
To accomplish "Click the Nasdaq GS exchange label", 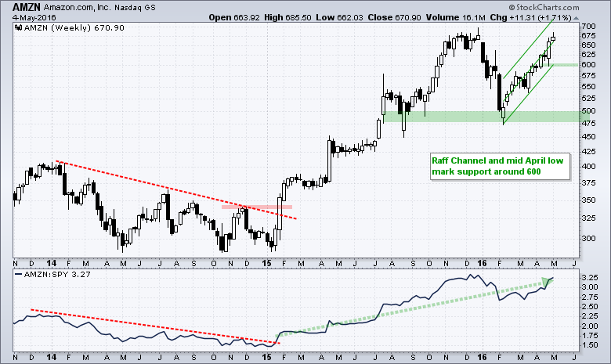I will coord(135,8).
